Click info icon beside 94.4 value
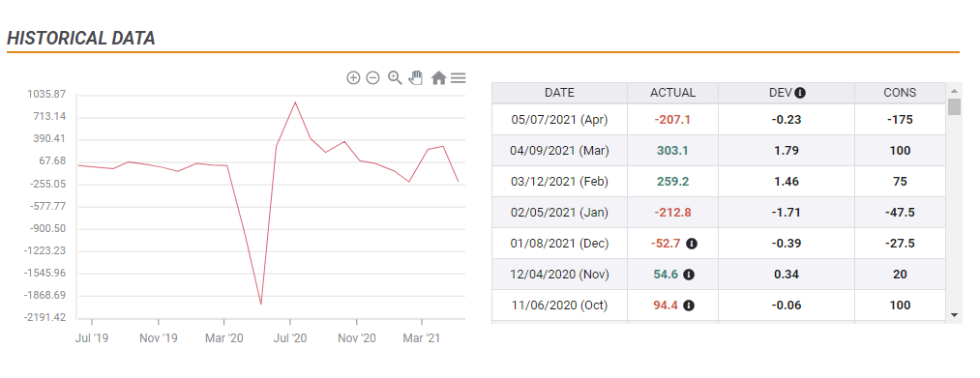 [x=688, y=305]
